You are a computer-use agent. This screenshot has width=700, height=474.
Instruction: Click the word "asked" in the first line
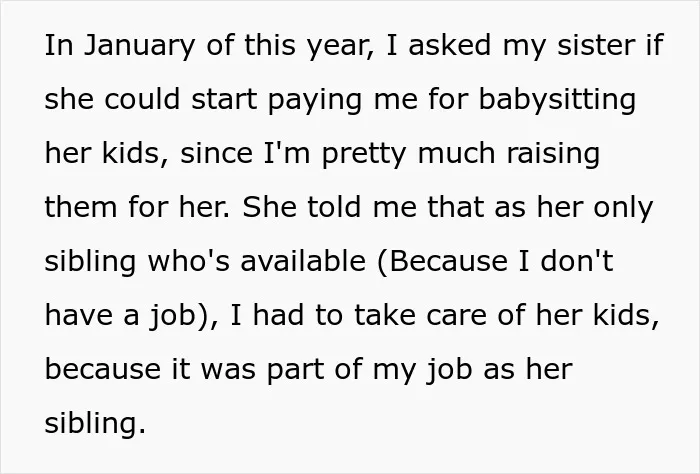point(450,45)
